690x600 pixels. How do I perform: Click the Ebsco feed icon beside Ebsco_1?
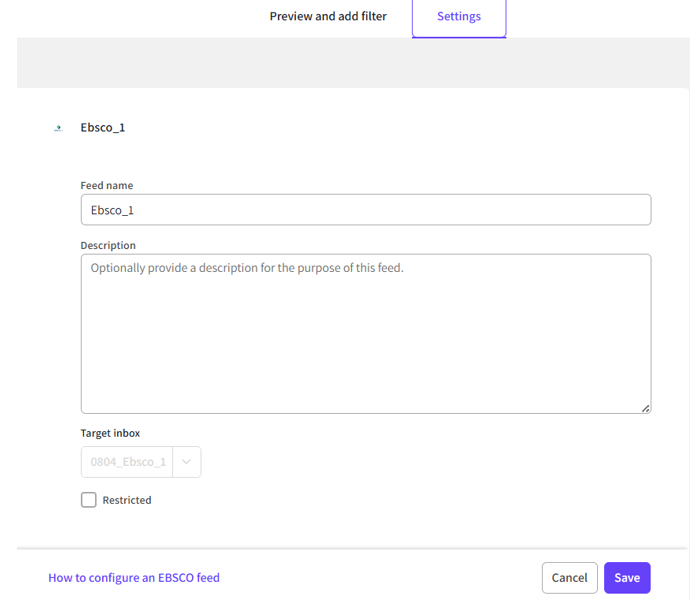click(58, 128)
